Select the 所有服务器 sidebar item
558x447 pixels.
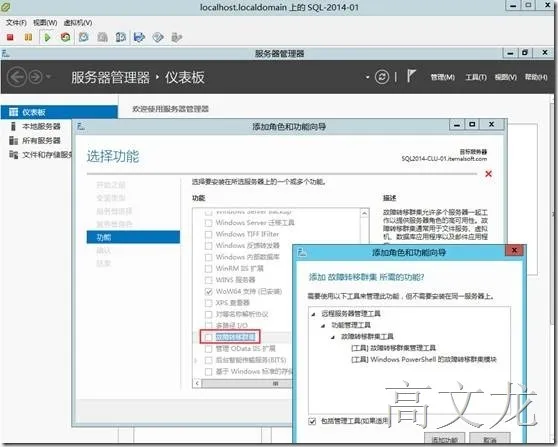(41, 141)
